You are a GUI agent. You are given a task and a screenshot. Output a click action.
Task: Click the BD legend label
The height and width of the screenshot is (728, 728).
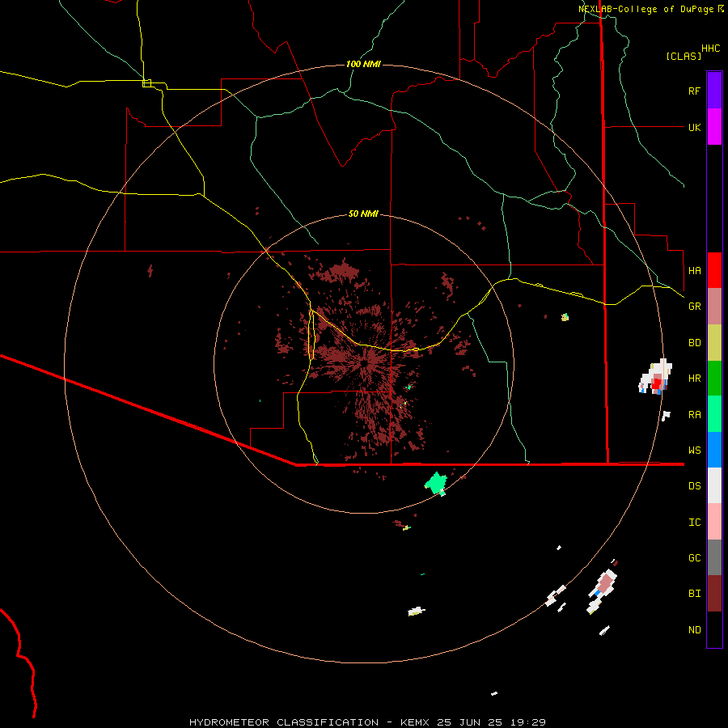point(694,343)
